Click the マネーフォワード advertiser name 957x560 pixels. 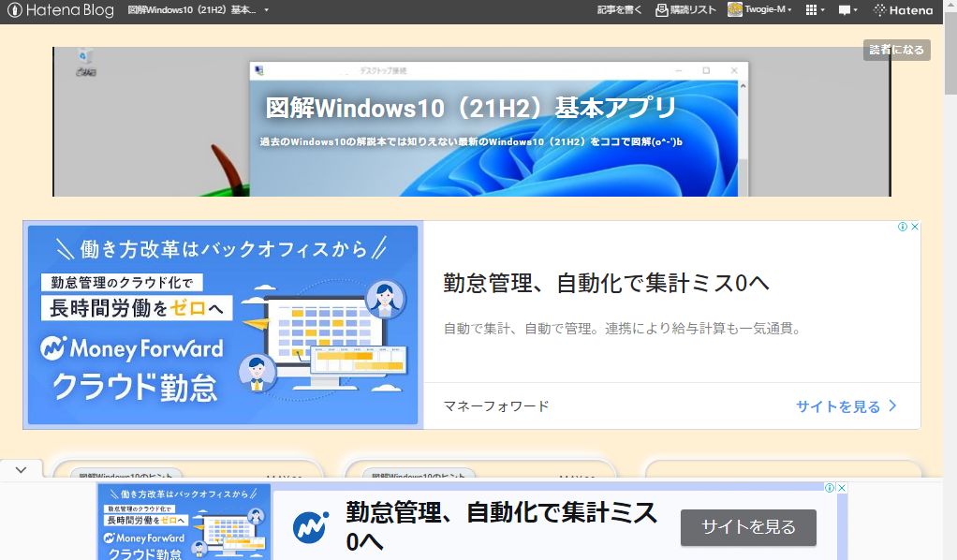(x=496, y=406)
